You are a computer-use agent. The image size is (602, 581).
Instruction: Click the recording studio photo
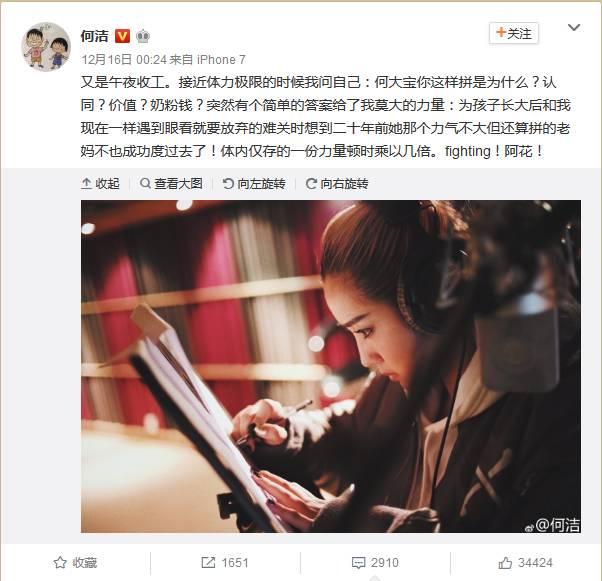pyautogui.click(x=331, y=366)
